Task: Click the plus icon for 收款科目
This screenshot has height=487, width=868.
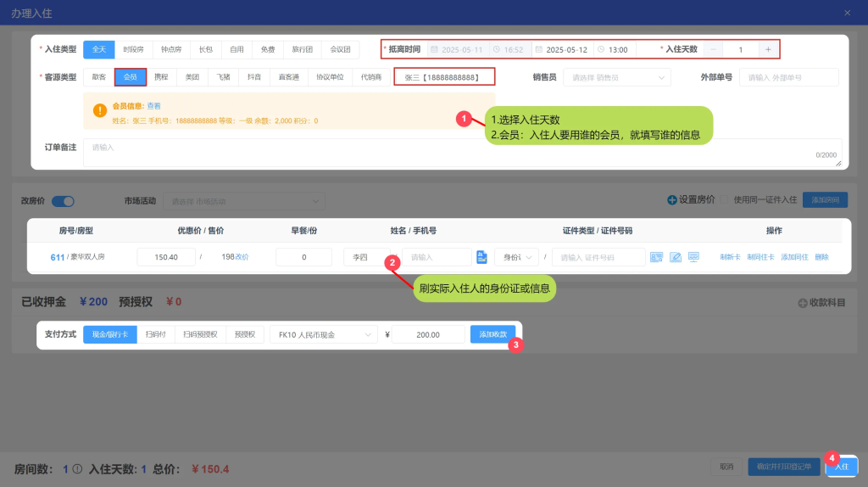Action: coord(803,303)
